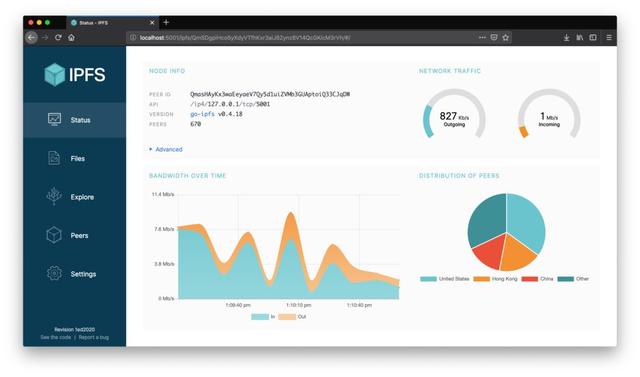This screenshot has width=640, height=377.
Task: Click the Network Traffic heading
Action: click(x=449, y=71)
